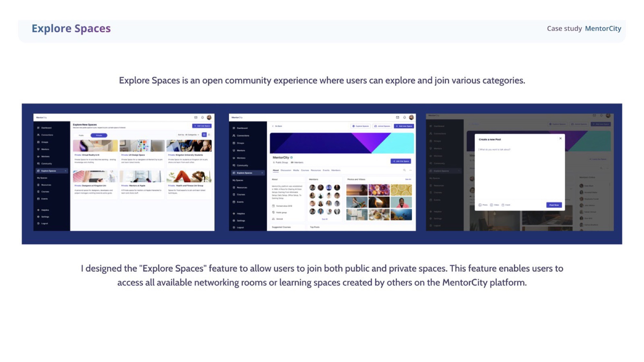Click the mail icon in Explore New Spaces screen
Viewport: 644px width, 362px height.
coord(196,117)
